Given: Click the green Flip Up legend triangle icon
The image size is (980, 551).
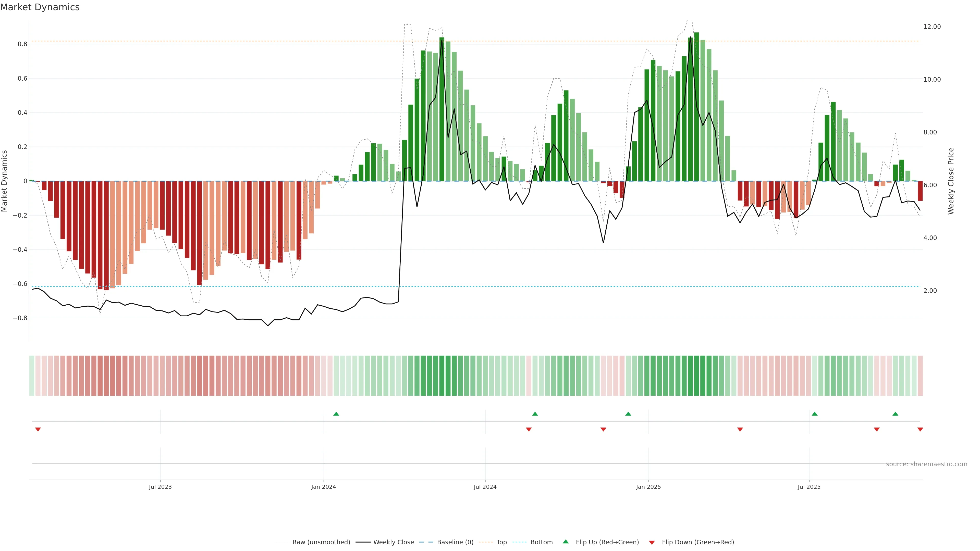Looking at the screenshot, I should point(566,542).
